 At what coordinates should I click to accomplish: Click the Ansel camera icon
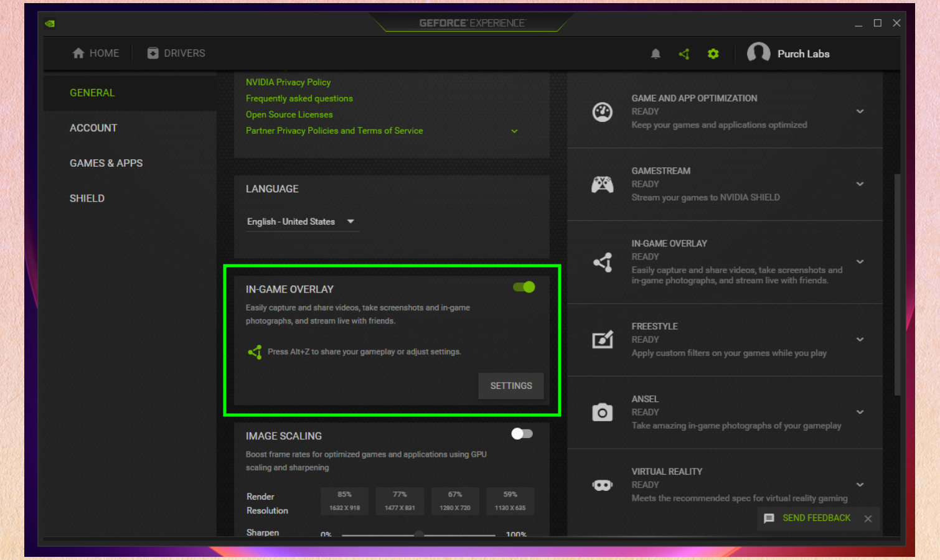(602, 412)
